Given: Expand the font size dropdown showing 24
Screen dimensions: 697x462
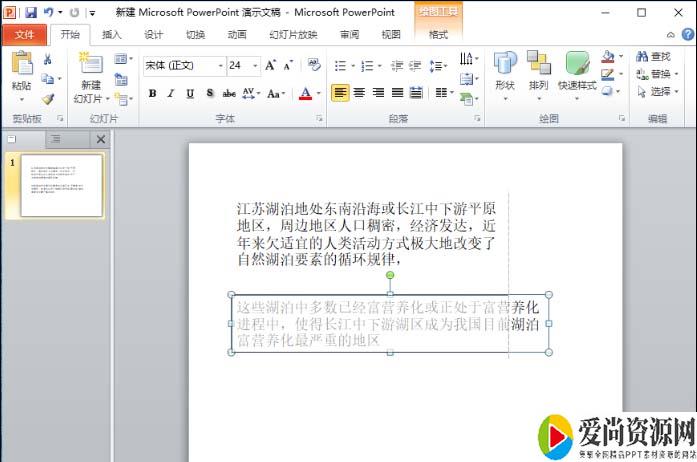Looking at the screenshot, I should coord(256,66).
